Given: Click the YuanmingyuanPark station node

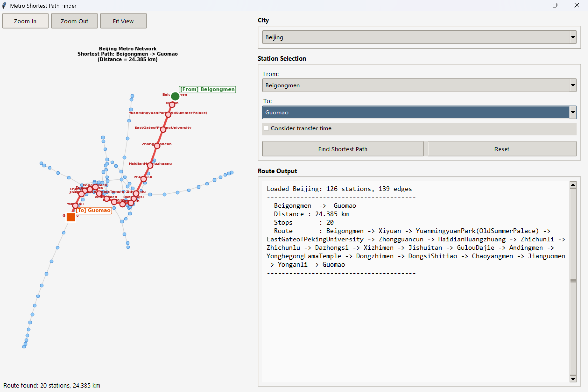Looking at the screenshot, I should pos(168,115).
